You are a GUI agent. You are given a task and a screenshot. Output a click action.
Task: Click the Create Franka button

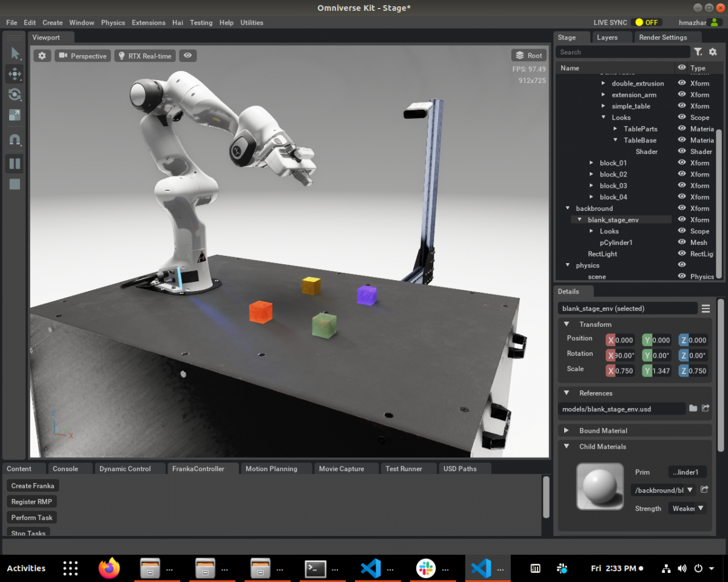[33, 486]
